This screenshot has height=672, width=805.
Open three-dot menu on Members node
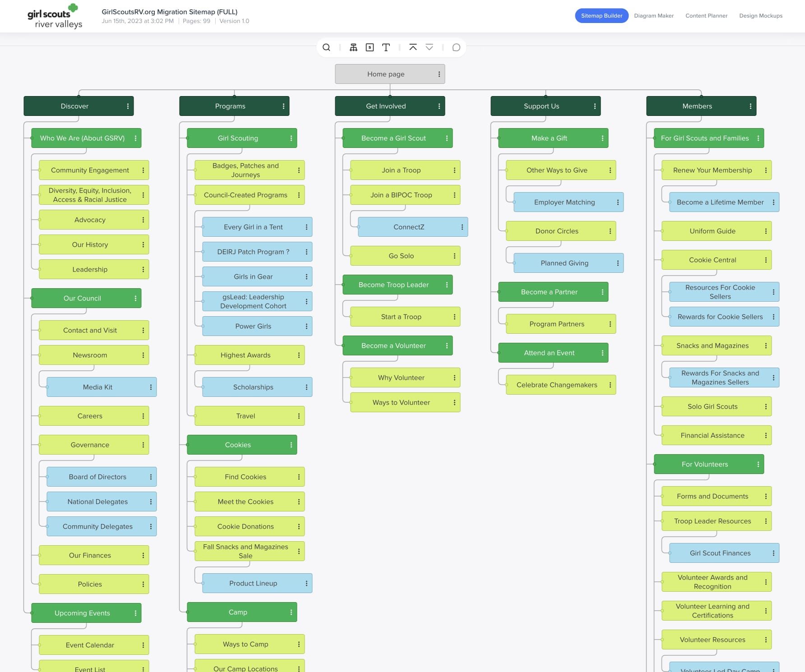[750, 106]
